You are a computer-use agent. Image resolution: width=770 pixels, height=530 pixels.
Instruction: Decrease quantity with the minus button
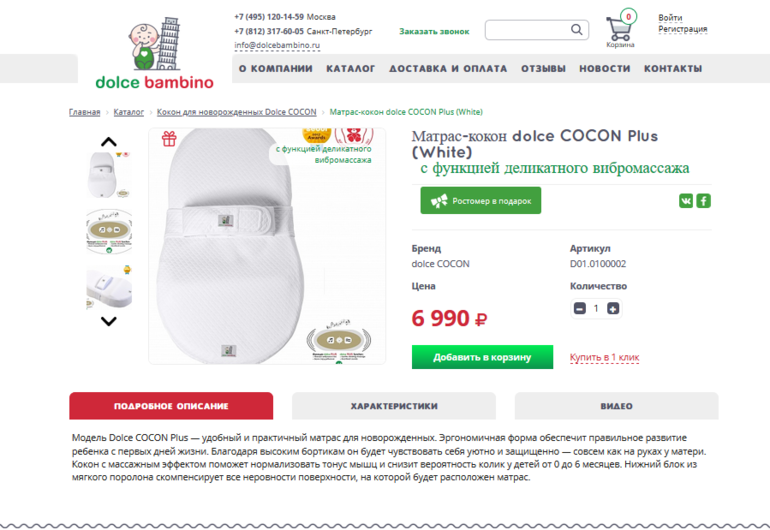click(579, 308)
